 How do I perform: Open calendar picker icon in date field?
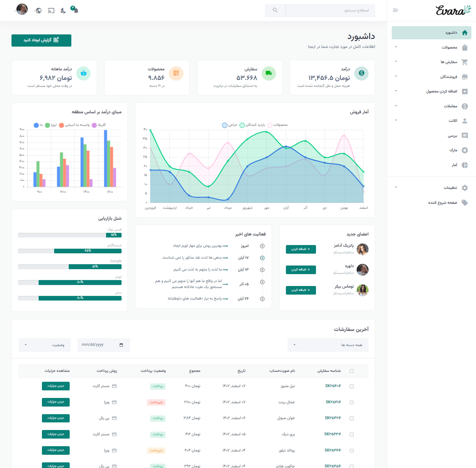121,345
